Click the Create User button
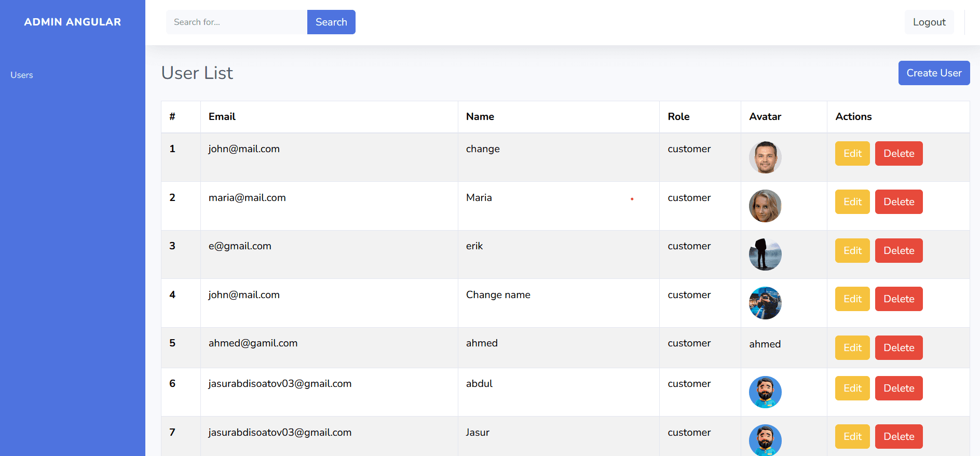The image size is (980, 456). click(934, 73)
